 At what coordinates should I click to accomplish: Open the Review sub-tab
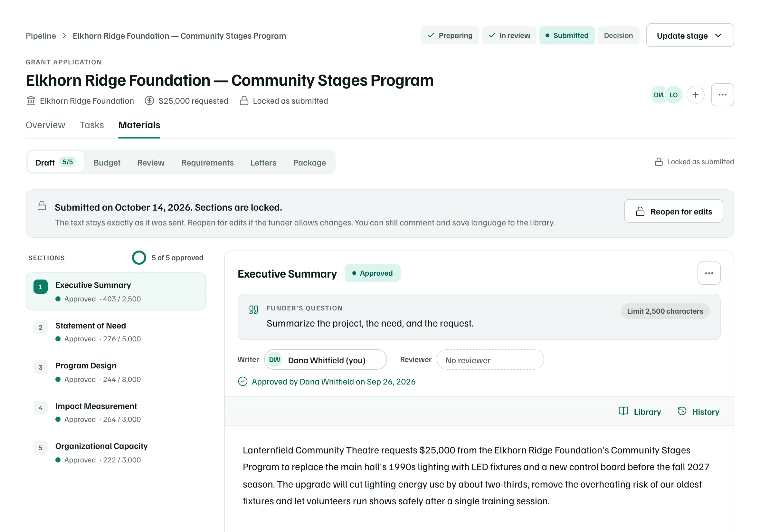[x=151, y=163]
